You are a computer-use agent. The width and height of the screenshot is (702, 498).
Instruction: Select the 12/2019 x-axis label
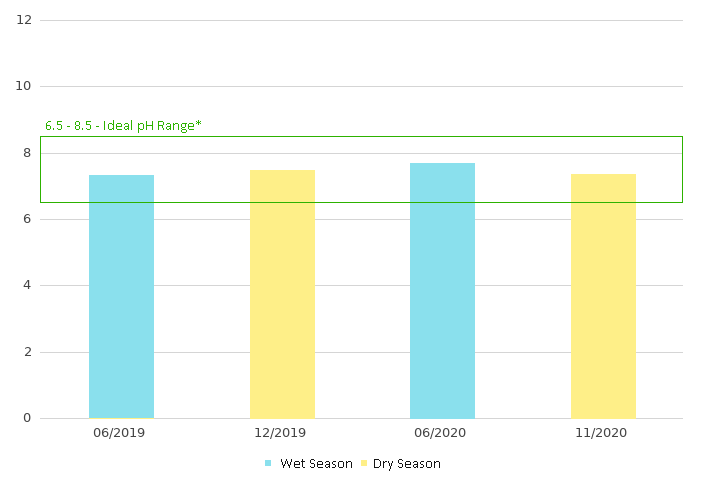coord(282,433)
